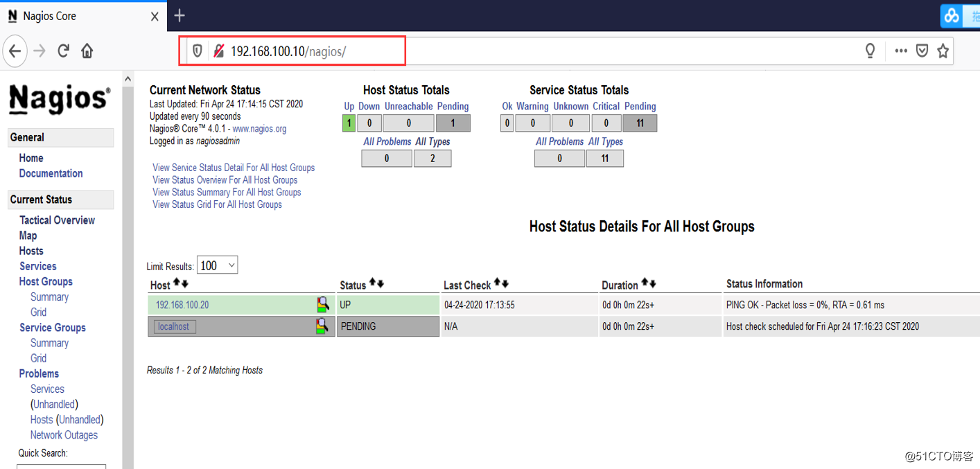Click sidebar scrollbar up arrow
Viewport: 980px width, 469px height.
tap(128, 79)
